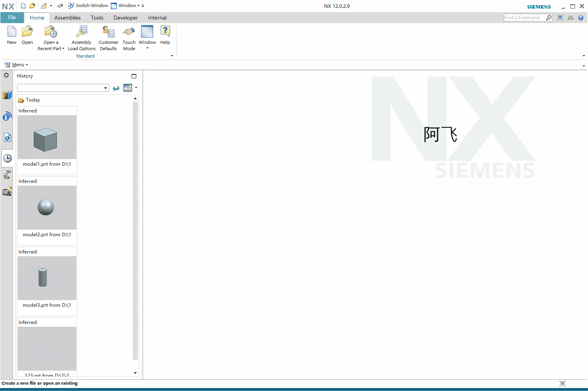Select the blank 123.prt thumbnail
Viewport: 588px width, 391px height.
(47, 349)
